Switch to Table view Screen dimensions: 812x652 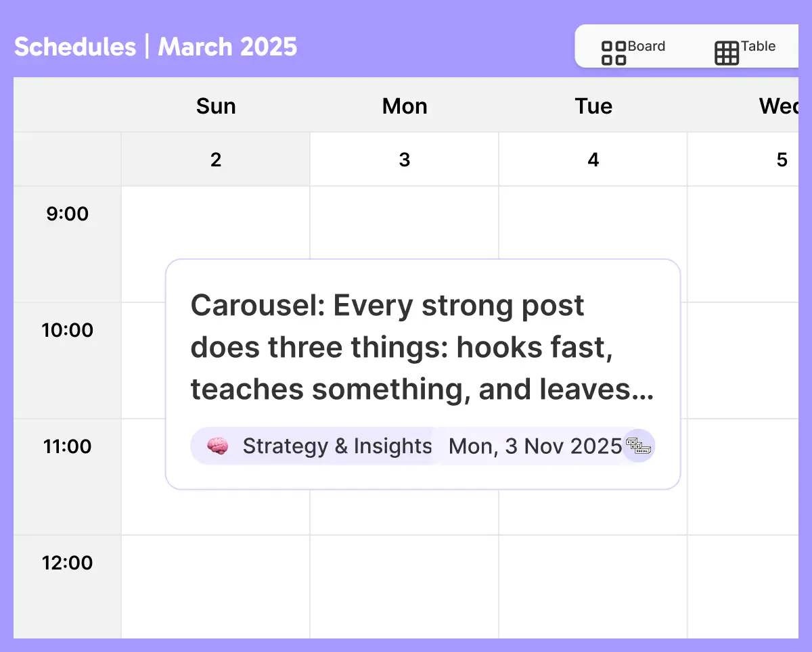[746, 47]
